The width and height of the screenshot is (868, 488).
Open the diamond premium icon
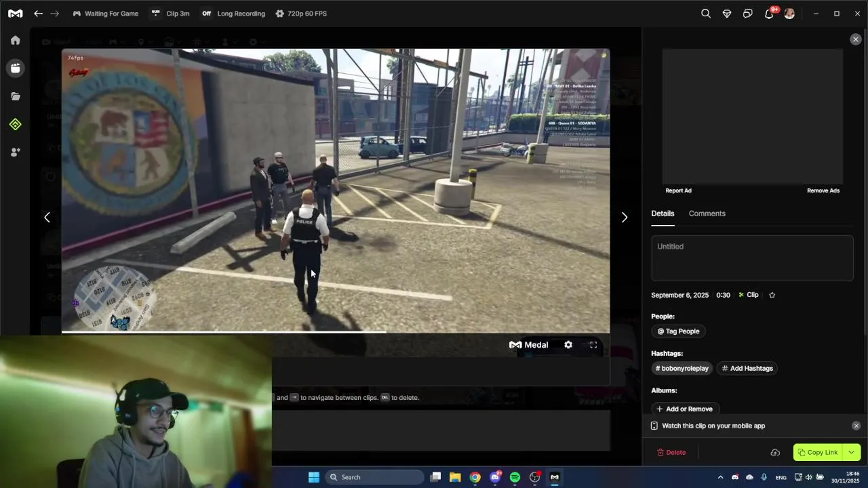coord(727,14)
